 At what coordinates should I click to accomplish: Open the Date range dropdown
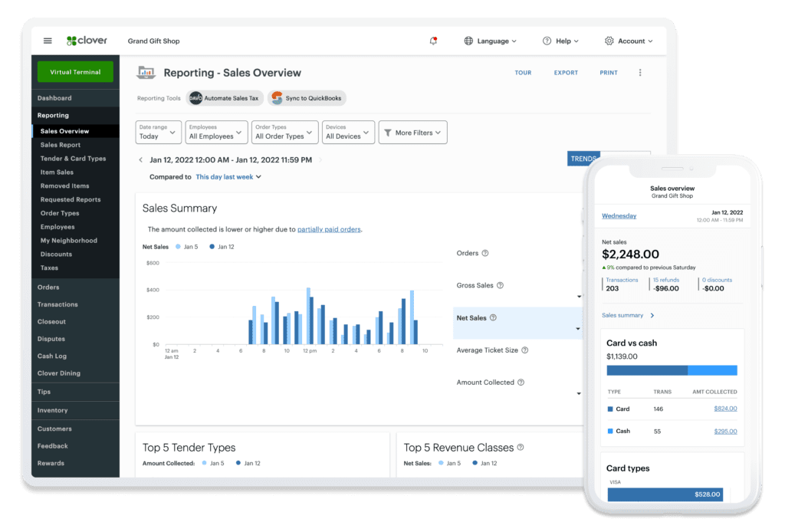tap(159, 132)
